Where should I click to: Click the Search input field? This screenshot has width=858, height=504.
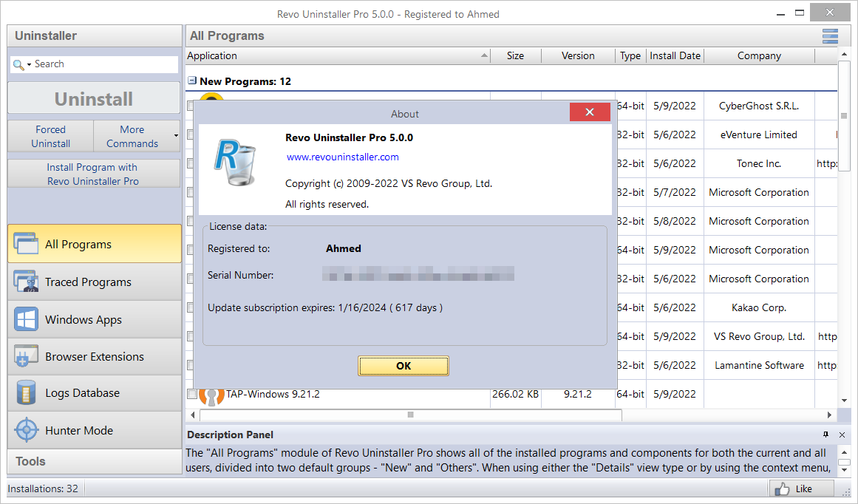pyautogui.click(x=104, y=64)
